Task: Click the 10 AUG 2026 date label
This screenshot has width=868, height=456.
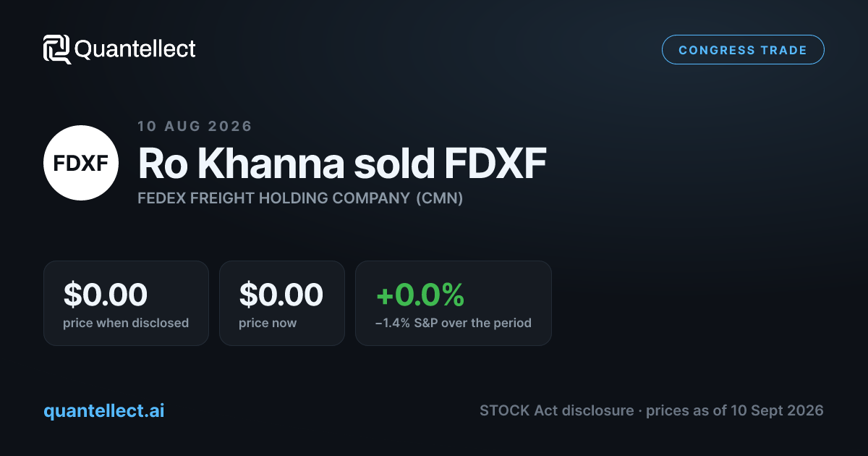Action: [x=195, y=126]
